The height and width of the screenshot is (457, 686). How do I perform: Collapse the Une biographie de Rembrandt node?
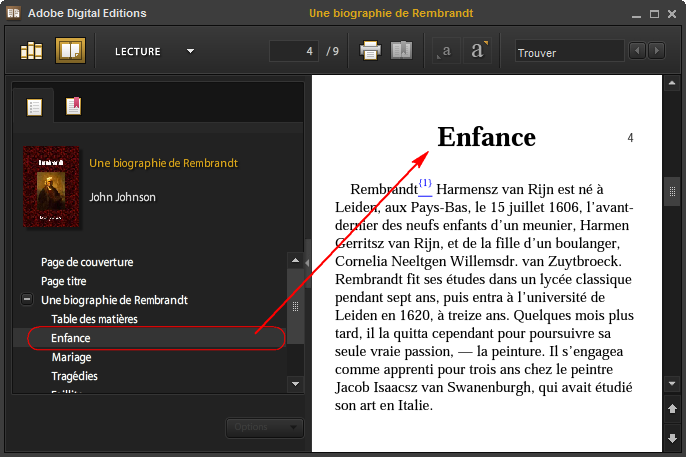tap(27, 300)
